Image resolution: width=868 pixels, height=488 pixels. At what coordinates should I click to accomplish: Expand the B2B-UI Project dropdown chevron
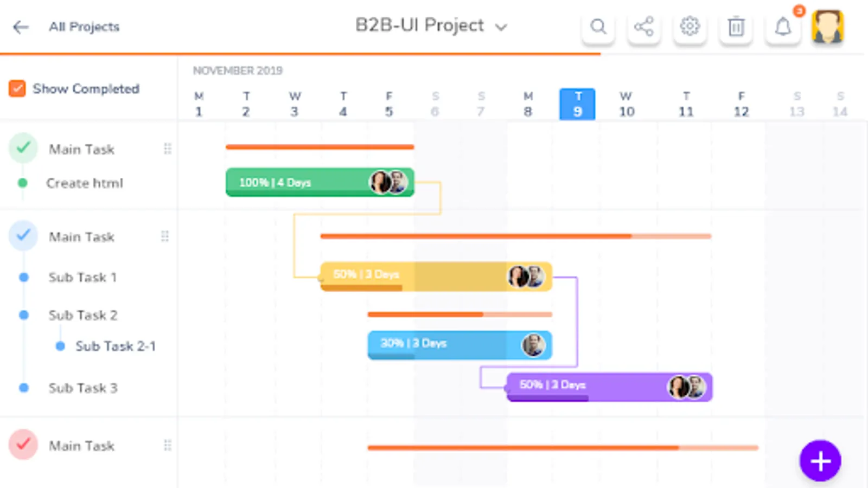tap(501, 27)
